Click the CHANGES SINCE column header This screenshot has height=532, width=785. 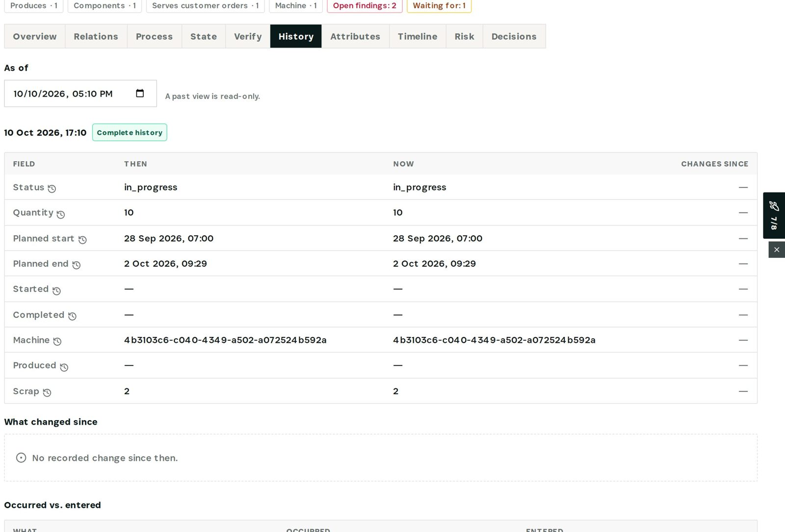pos(714,164)
